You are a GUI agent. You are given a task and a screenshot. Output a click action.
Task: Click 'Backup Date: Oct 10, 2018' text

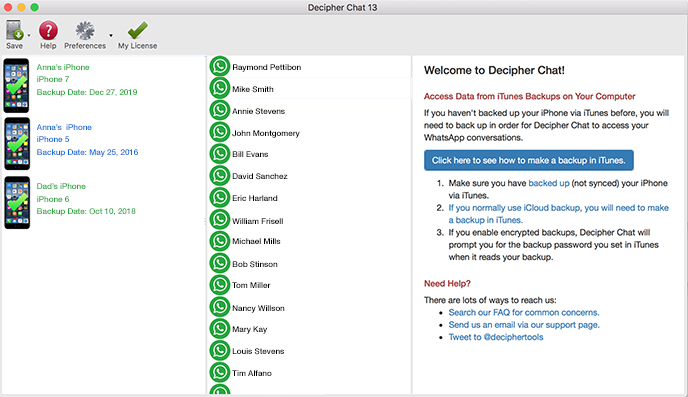tap(86, 211)
